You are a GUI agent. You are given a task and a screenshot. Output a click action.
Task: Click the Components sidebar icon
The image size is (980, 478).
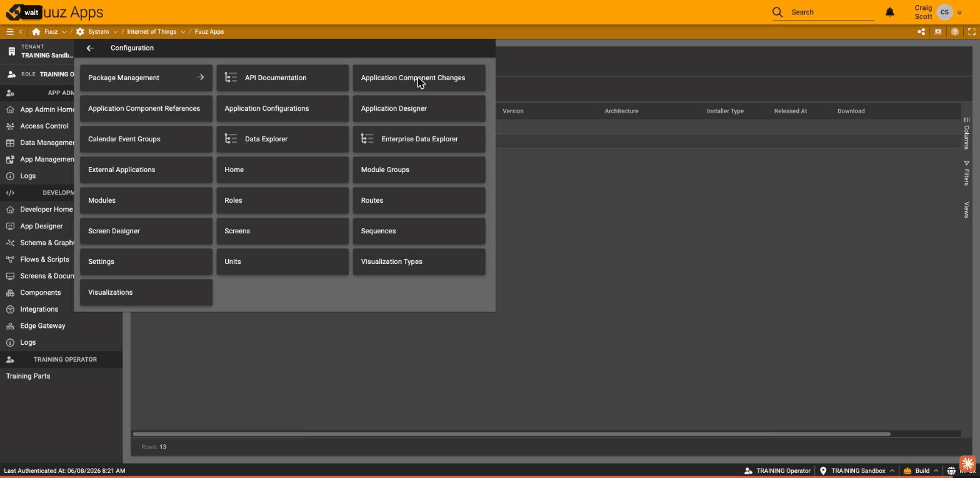tap(10, 293)
